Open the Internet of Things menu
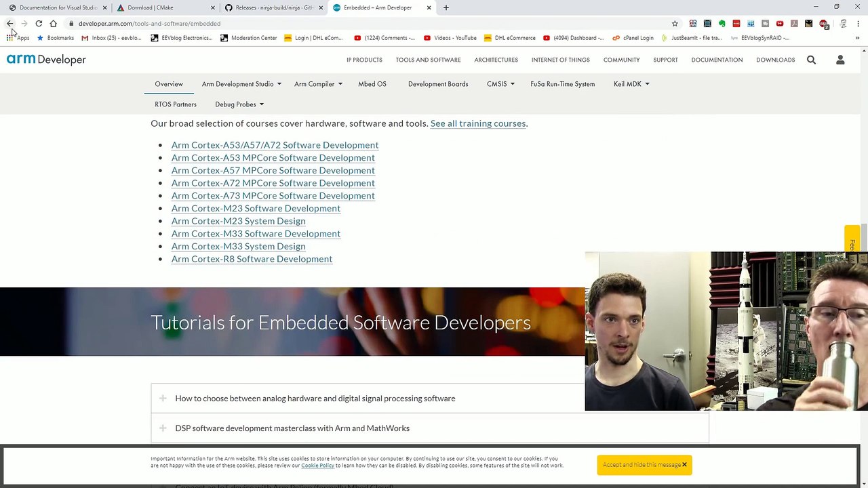The image size is (868, 488). point(560,60)
